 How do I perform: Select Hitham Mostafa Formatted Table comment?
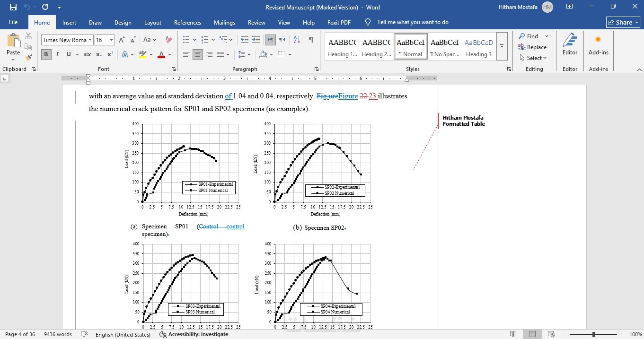coord(464,121)
